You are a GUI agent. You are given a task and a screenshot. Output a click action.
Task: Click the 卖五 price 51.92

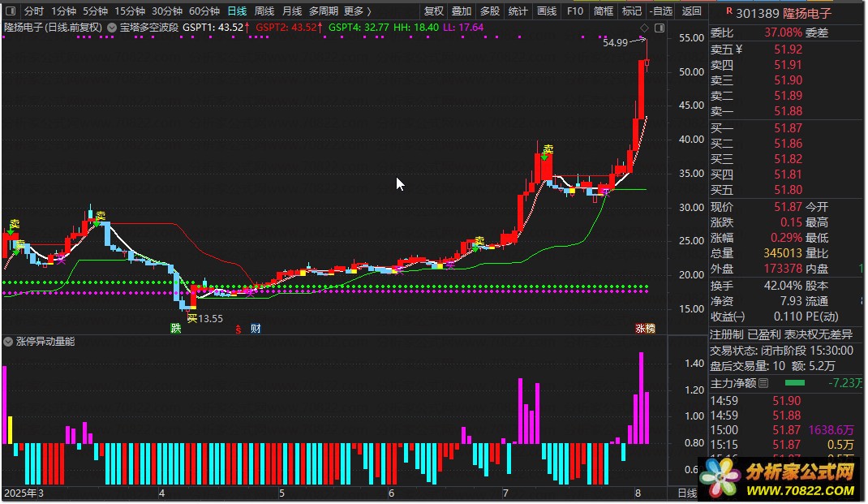[788, 50]
